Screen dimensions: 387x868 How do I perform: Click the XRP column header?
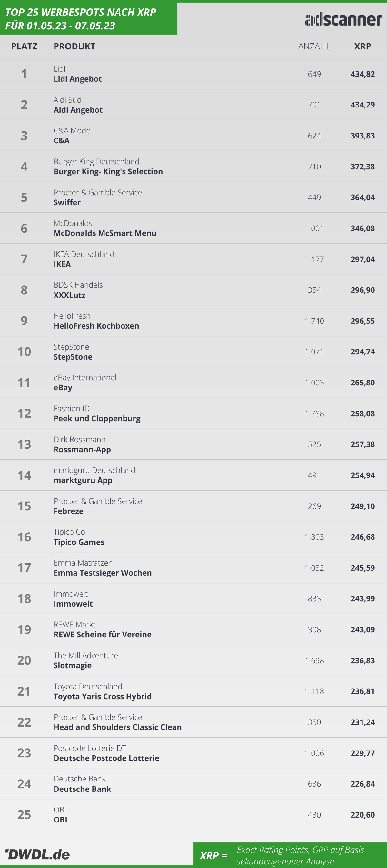362,46
